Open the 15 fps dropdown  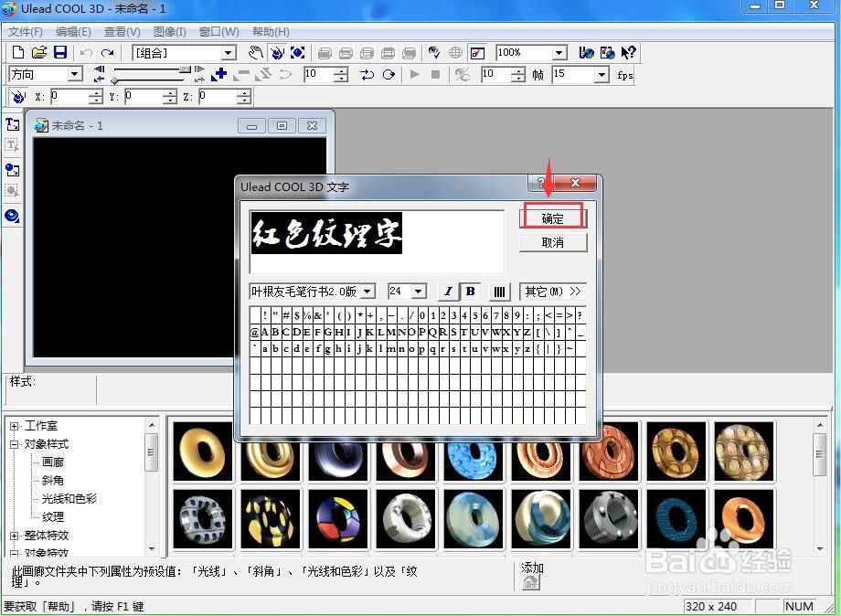click(x=601, y=75)
